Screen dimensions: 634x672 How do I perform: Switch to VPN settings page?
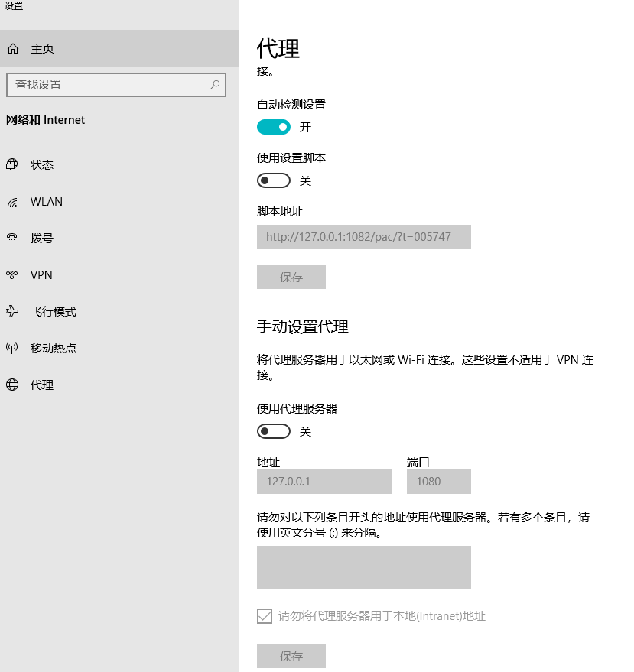pos(119,274)
